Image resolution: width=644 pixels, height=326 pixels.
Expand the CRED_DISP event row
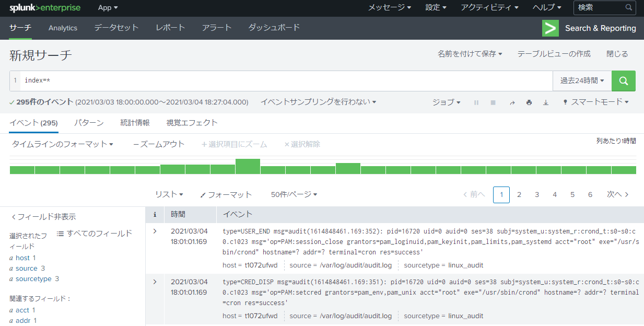tap(155, 282)
